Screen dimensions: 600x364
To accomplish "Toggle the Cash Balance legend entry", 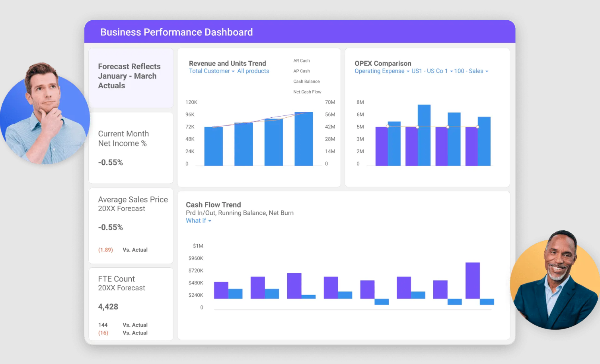I will point(306,82).
